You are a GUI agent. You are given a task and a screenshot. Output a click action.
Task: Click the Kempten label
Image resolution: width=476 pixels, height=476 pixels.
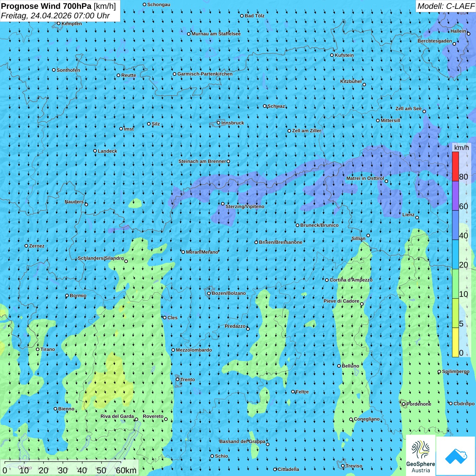[x=72, y=23]
